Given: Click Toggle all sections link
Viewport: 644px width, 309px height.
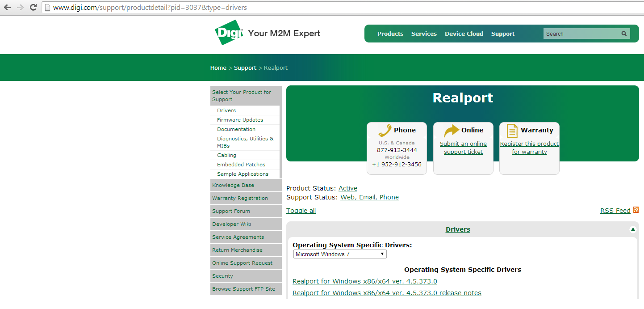Looking at the screenshot, I should coord(301,211).
